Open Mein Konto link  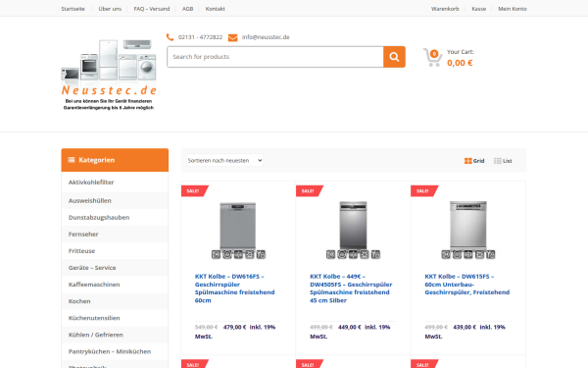(513, 9)
